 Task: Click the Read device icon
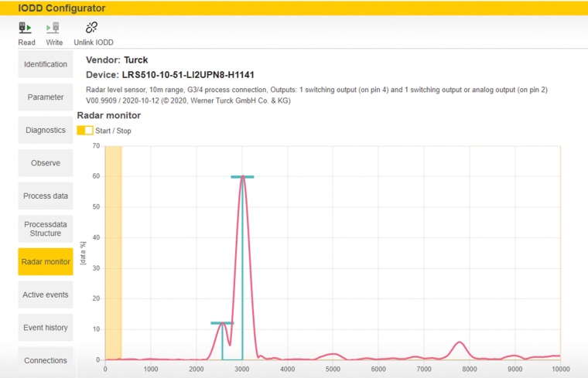tap(26, 28)
